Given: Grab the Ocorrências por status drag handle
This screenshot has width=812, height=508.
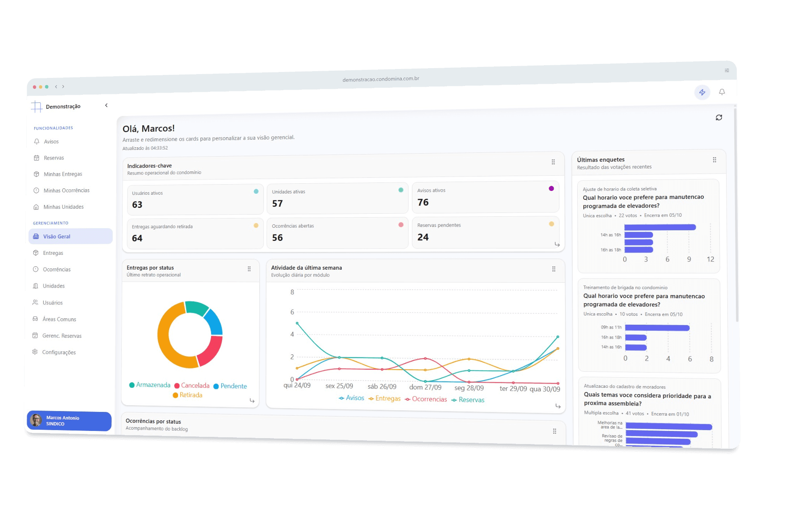Looking at the screenshot, I should (x=554, y=431).
